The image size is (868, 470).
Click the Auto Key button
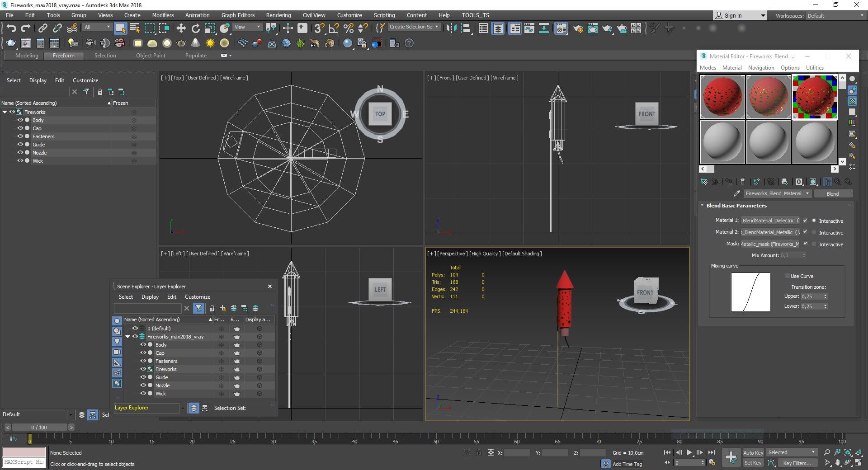click(753, 452)
